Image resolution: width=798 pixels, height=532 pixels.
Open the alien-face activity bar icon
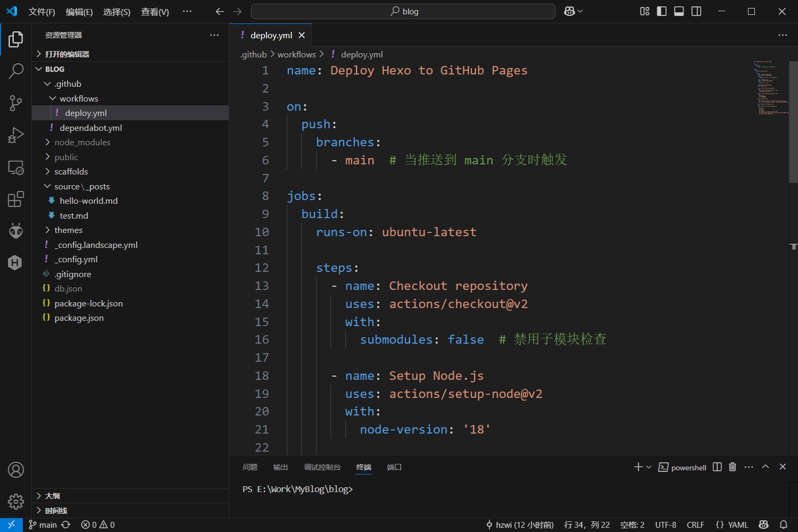pos(16,231)
